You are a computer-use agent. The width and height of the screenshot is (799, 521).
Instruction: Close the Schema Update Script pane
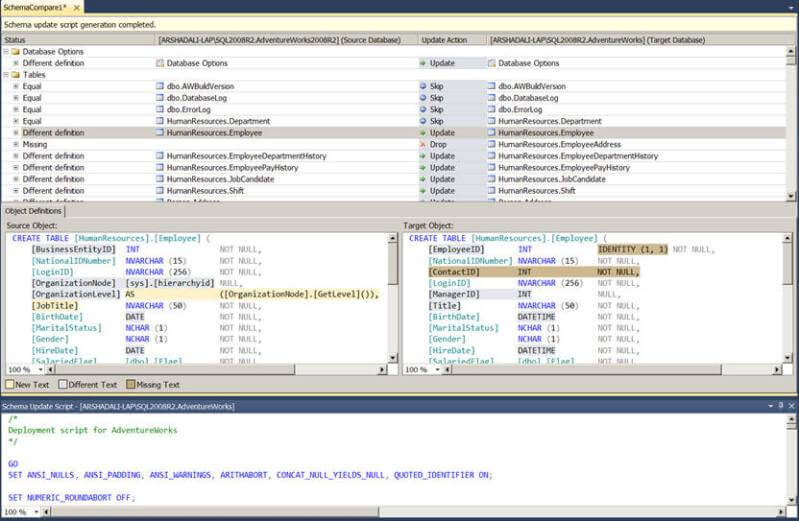point(791,406)
